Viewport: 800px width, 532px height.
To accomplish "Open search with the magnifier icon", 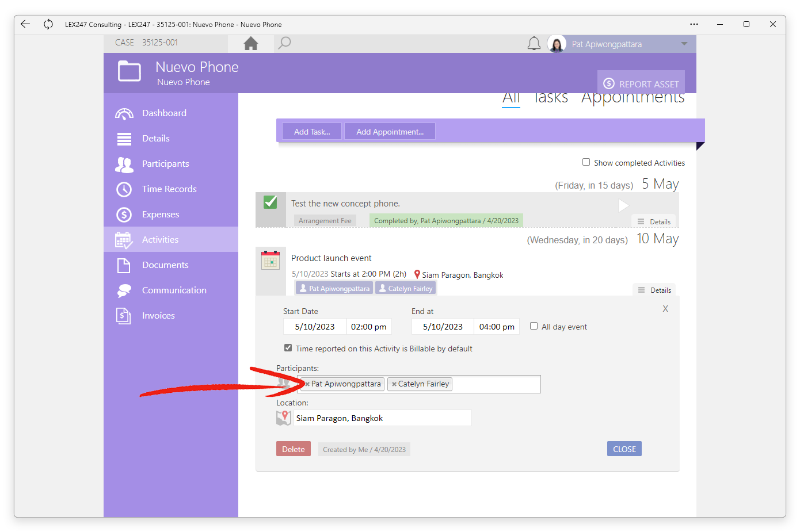I will (284, 43).
